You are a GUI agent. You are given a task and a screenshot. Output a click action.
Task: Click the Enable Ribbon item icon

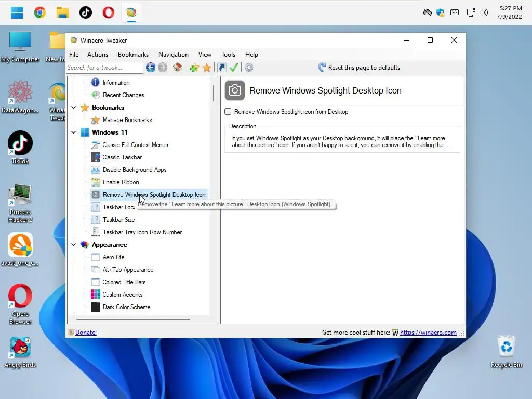[96, 182]
